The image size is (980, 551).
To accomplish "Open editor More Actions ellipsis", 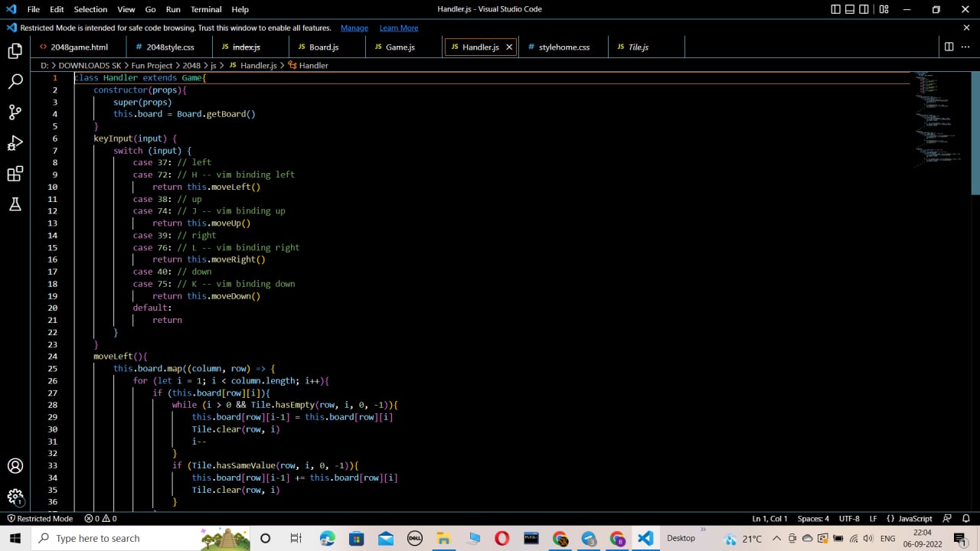I will pyautogui.click(x=966, y=47).
